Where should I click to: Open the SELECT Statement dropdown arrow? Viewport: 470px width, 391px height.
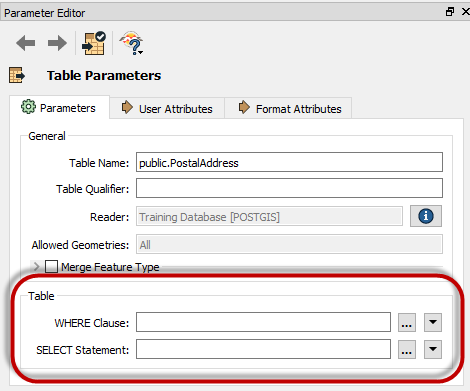click(x=433, y=349)
